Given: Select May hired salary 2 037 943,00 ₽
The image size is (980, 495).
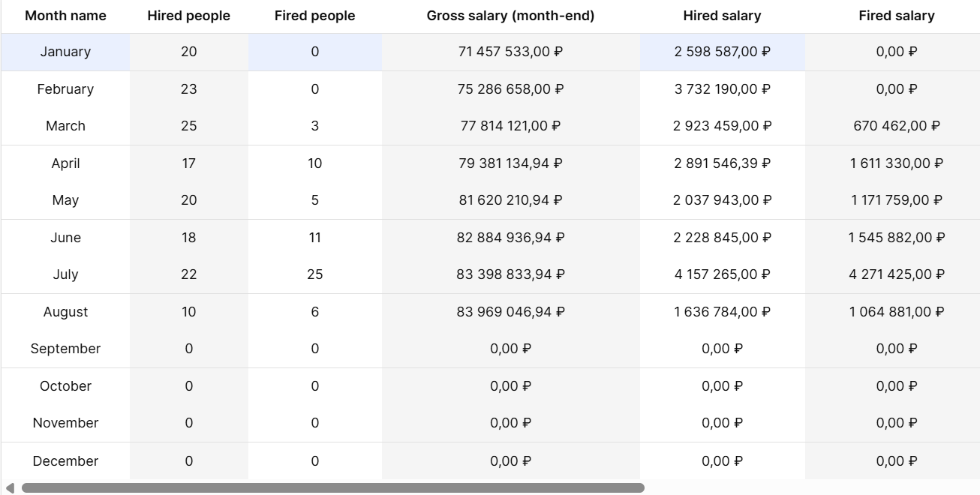Looking at the screenshot, I should pyautogui.click(x=722, y=200).
